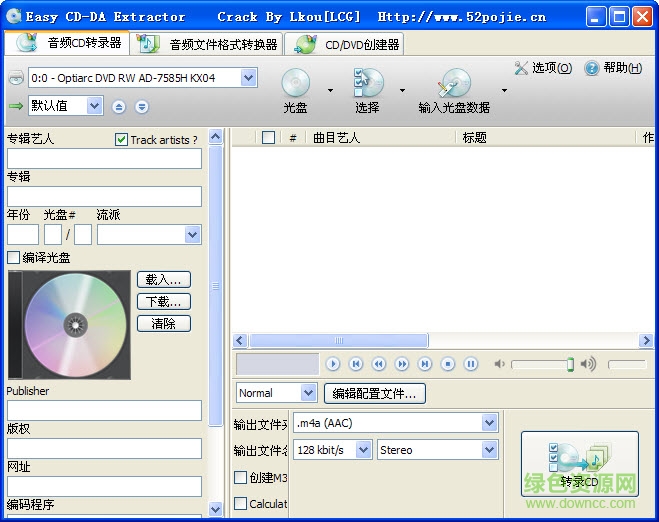This screenshot has height=522, width=659.
Task: Click the 转录CD rip button
Action: (579, 465)
